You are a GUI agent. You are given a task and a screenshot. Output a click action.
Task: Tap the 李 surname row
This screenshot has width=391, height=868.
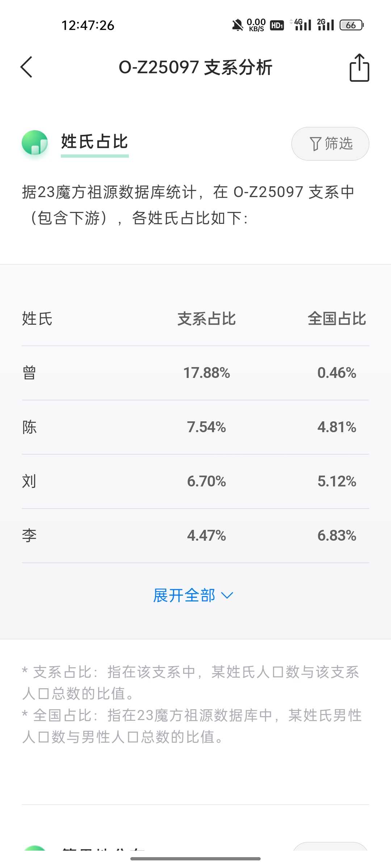195,536
